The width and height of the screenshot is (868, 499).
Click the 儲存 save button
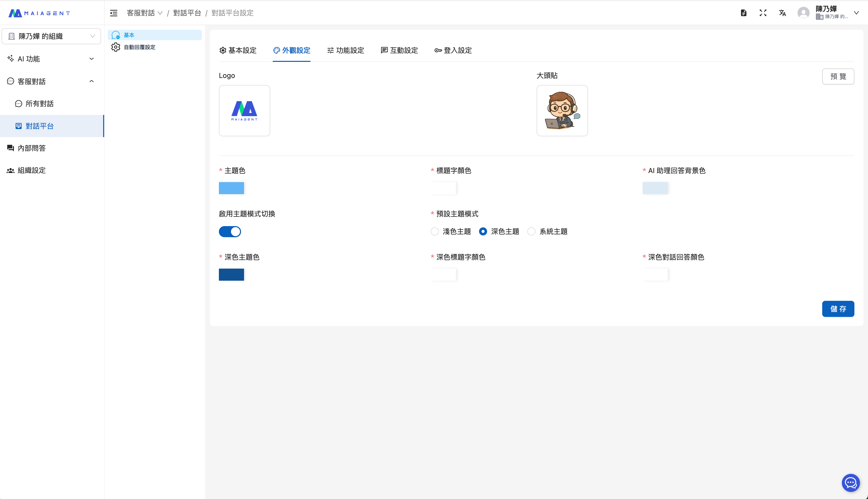[838, 309]
